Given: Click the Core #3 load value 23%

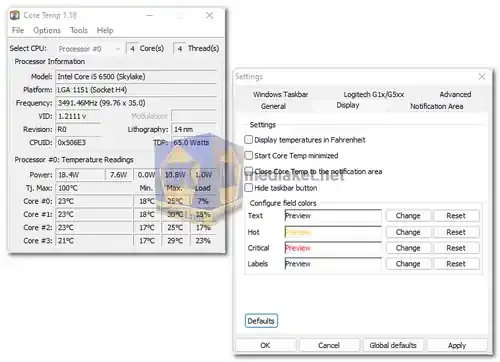Looking at the screenshot, I should coord(203,241).
